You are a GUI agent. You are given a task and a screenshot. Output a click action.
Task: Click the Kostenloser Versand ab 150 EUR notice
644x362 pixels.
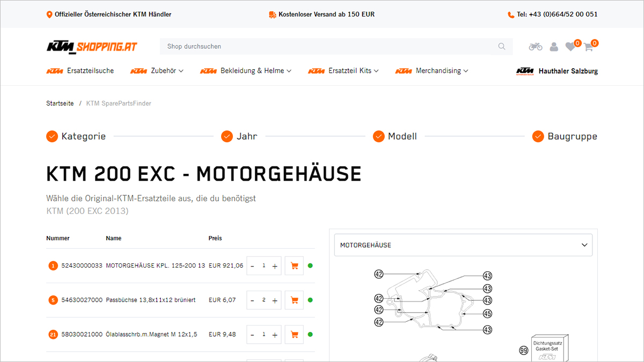coord(326,14)
